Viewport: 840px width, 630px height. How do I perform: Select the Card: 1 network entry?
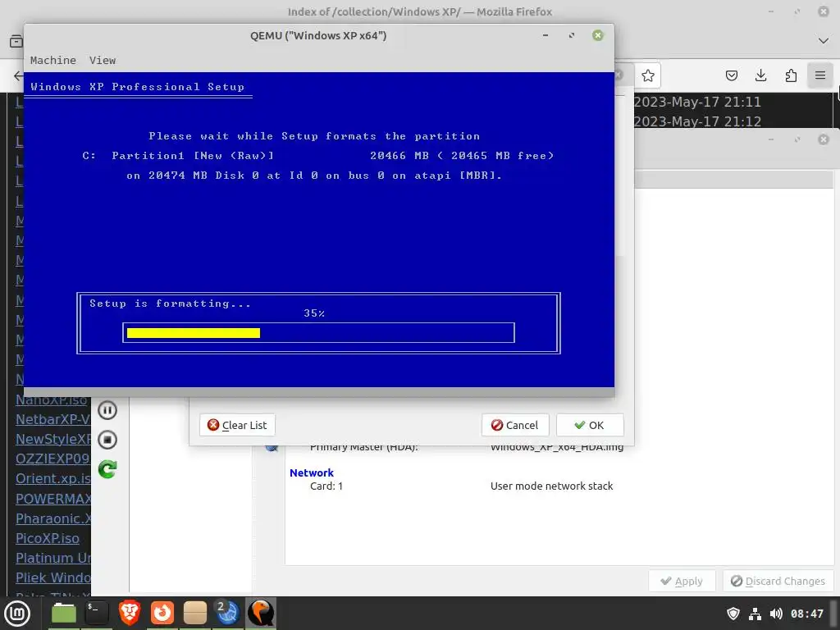coord(326,486)
